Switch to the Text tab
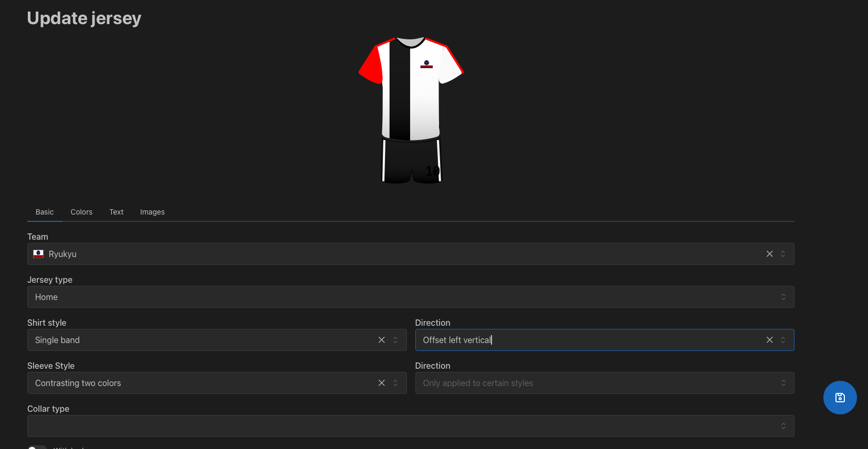This screenshot has width=868, height=449. click(116, 212)
